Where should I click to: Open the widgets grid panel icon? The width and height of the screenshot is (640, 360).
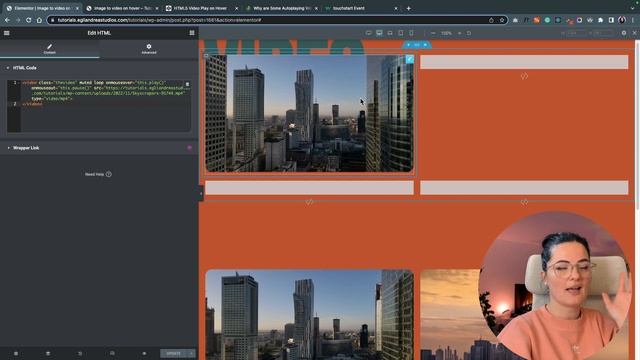pos(192,33)
